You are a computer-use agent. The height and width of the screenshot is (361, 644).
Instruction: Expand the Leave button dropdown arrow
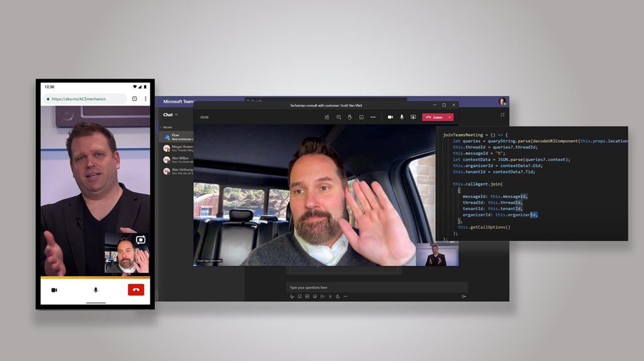click(450, 117)
